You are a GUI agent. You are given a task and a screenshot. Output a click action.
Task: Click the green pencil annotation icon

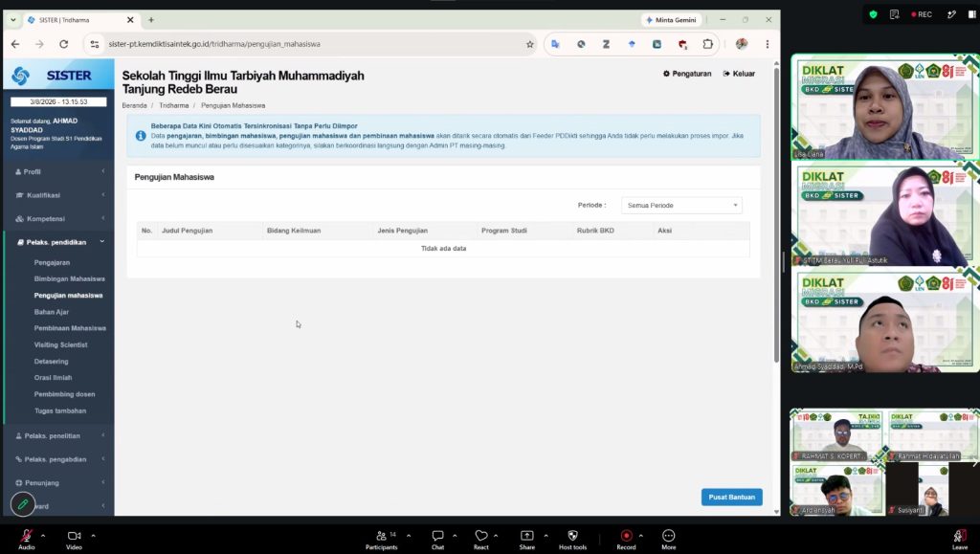23,504
